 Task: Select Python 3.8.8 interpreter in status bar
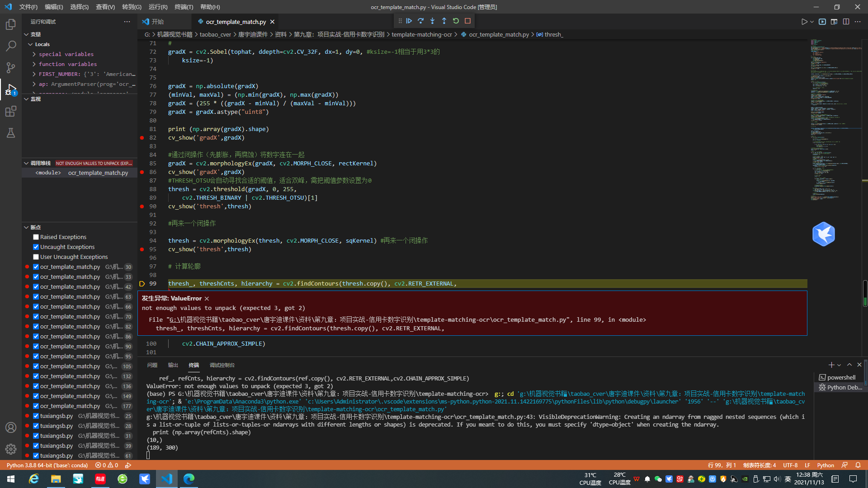(47, 465)
